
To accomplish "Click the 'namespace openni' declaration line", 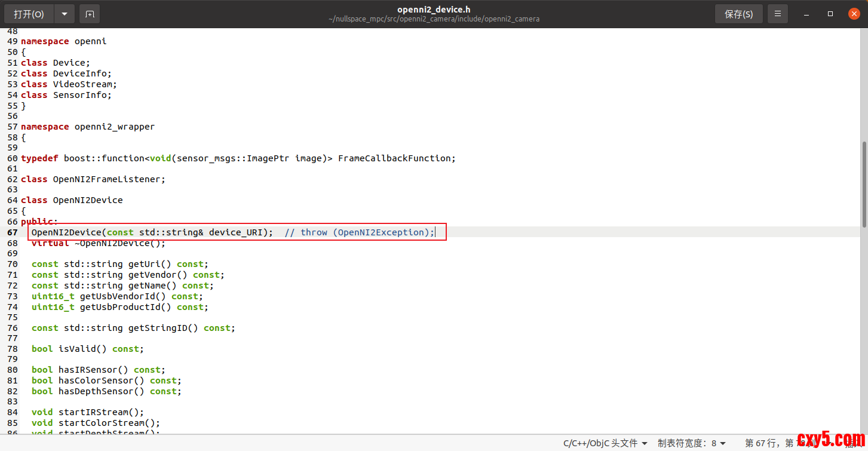I will 63,42.
